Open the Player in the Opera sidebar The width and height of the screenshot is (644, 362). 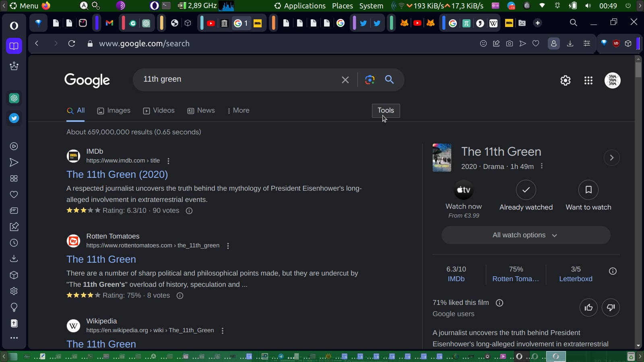(14, 146)
